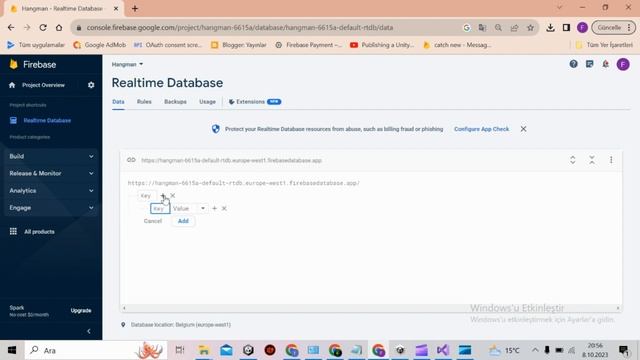
Task: Open Blogger: Yayınlar bookmark
Action: pyautogui.click(x=239, y=45)
